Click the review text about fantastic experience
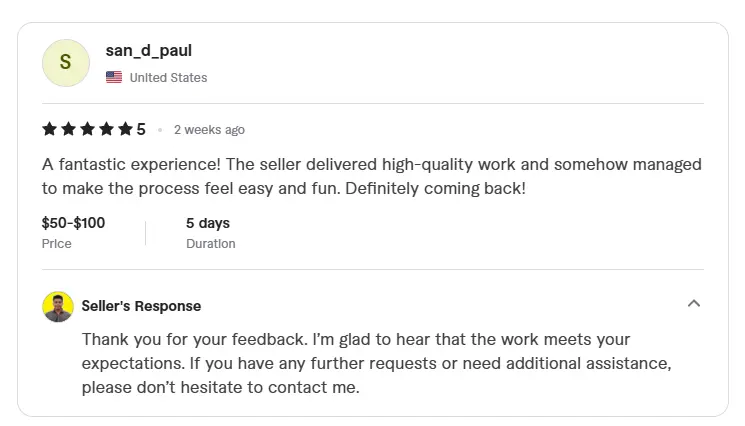 [x=372, y=176]
